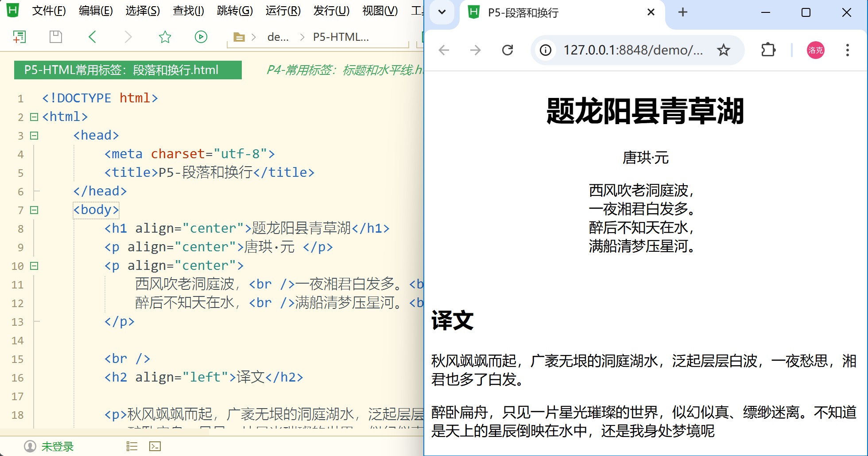Open the 查找(I) menu
The width and height of the screenshot is (868, 456).
point(188,11)
